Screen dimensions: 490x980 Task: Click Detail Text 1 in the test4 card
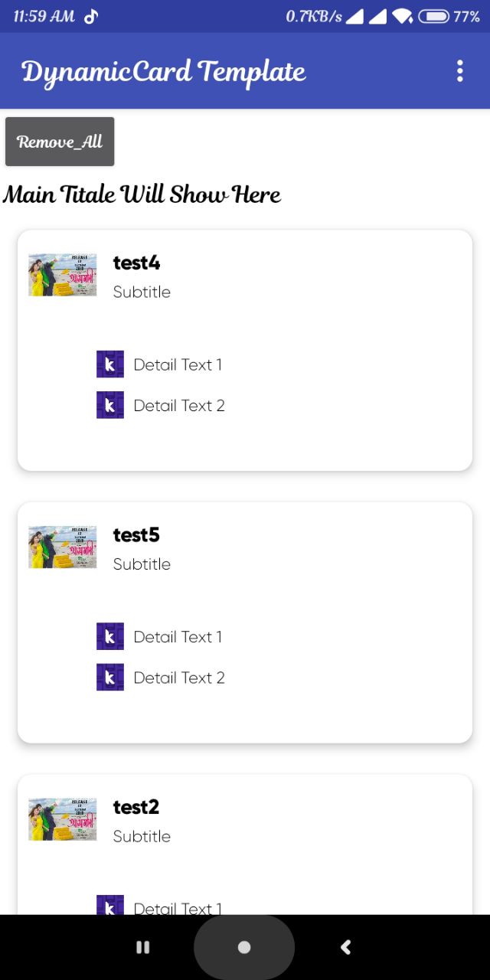[178, 364]
